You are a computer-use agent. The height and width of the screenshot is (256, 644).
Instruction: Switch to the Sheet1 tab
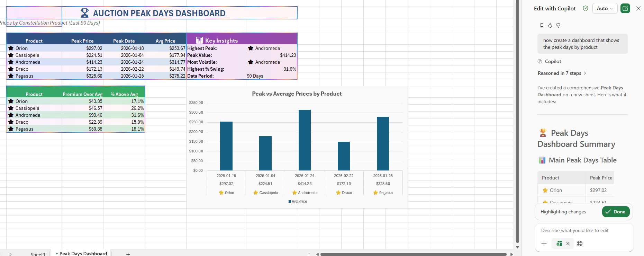pos(38,254)
